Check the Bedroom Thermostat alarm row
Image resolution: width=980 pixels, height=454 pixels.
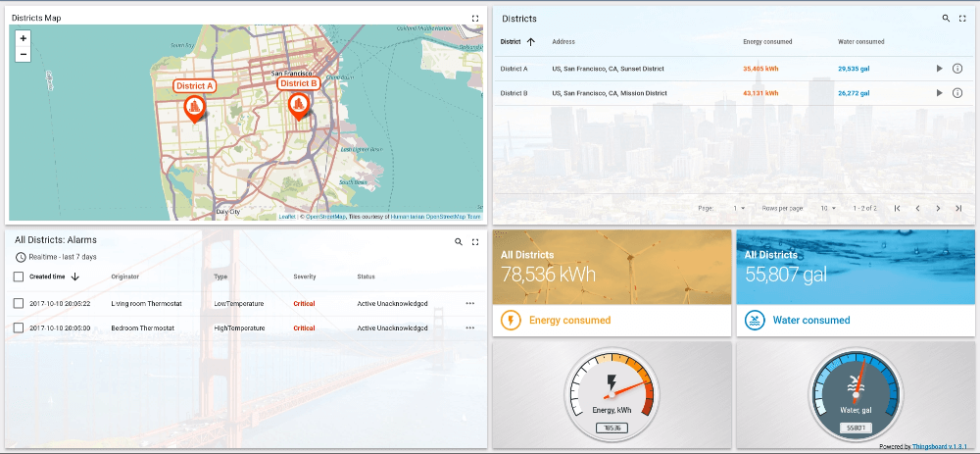tap(19, 328)
